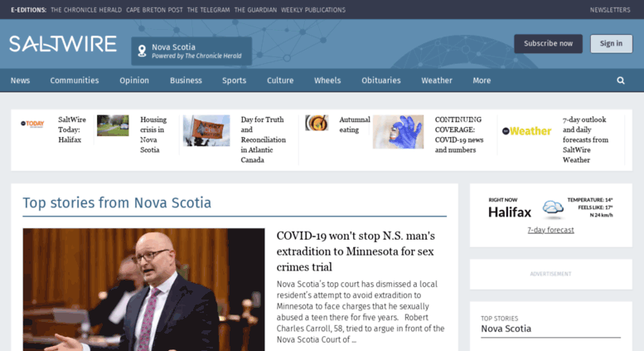Open the Truth and Reconciliation flag thumbnail
Viewport: 644px width, 351px height.
tap(206, 131)
